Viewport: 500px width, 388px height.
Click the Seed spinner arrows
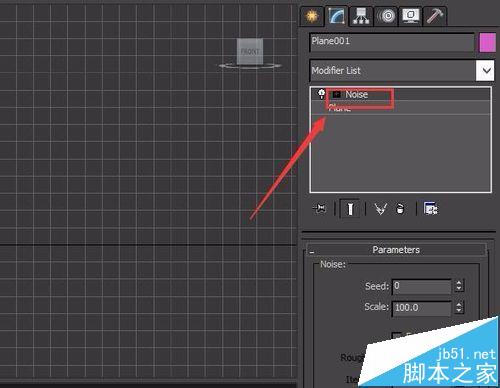pyautogui.click(x=459, y=286)
